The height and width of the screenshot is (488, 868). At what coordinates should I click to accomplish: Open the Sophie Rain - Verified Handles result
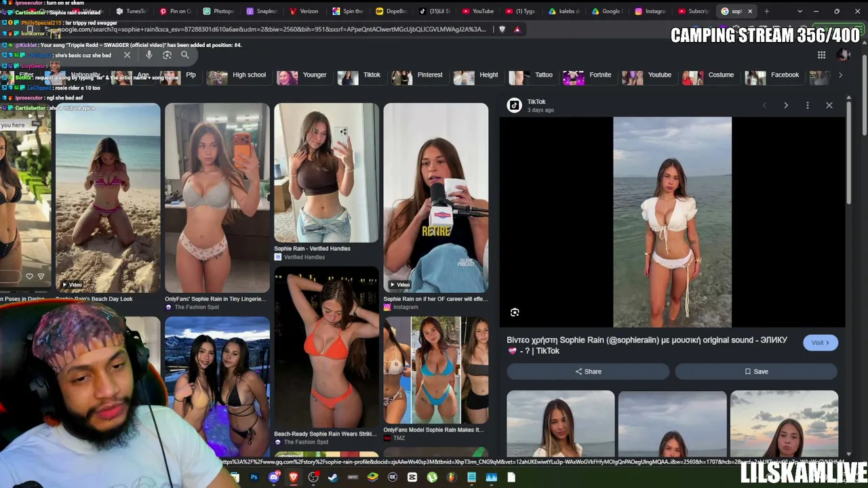[x=326, y=173]
